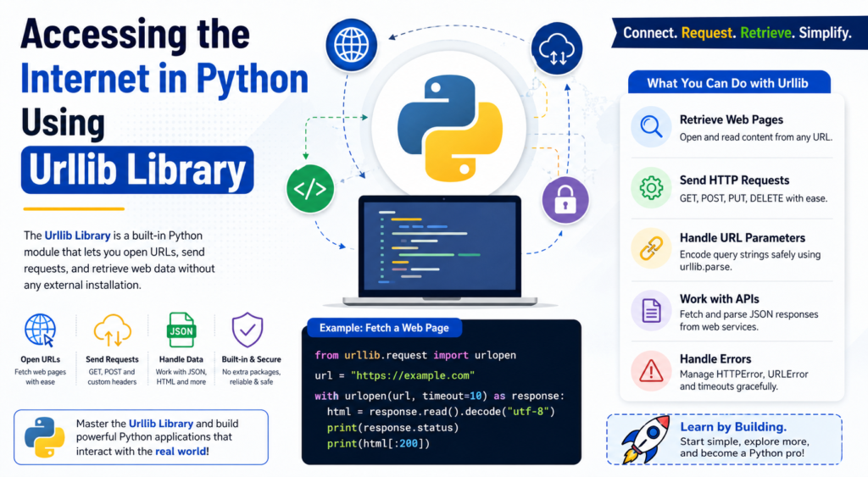Viewport: 868px width, 477px height.
Task: Click the small Python logo in Master box
Action: tap(44, 437)
